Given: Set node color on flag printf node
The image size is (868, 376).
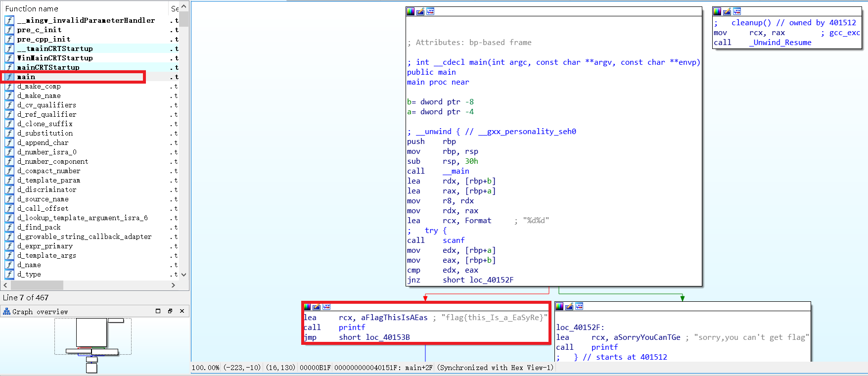Looking at the screenshot, I should 307,307.
